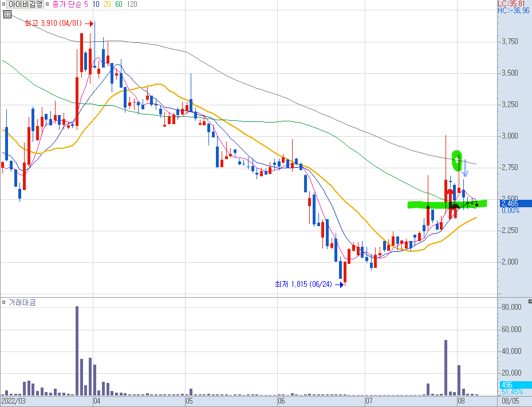
Task: Click the red up arrow annotation
Action: tap(450, 204)
